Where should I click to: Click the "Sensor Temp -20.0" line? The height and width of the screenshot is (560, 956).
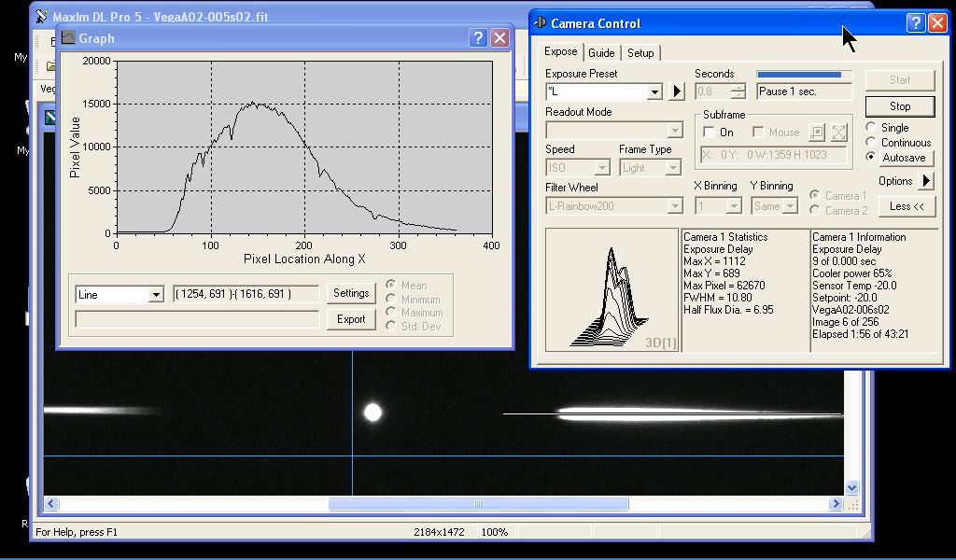click(x=854, y=286)
